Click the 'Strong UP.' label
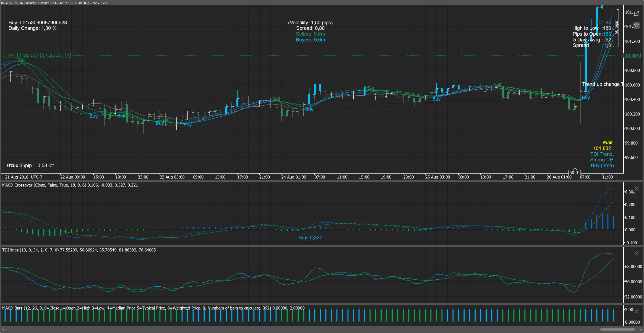 [x=602, y=160]
